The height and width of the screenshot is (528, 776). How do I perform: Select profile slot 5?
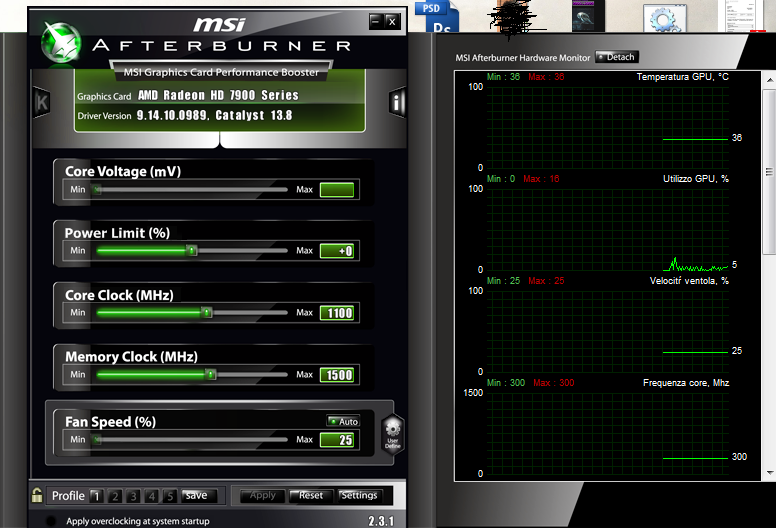point(170,496)
